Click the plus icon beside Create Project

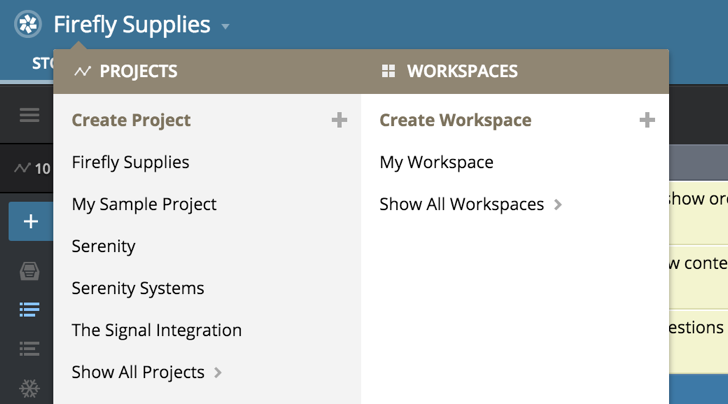[340, 120]
